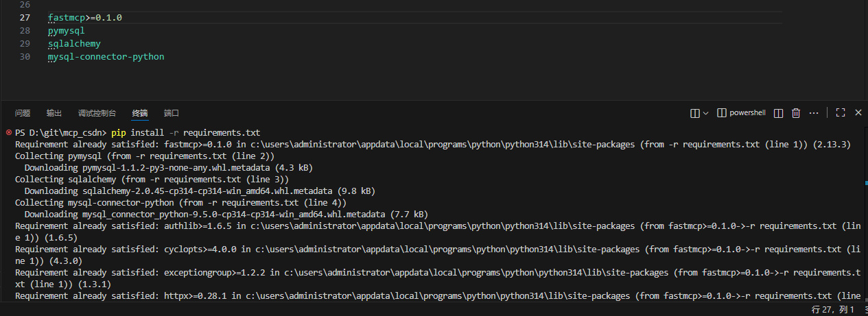Toggle maximized panel size
Image resolution: width=868 pixels, height=316 pixels.
tap(840, 113)
